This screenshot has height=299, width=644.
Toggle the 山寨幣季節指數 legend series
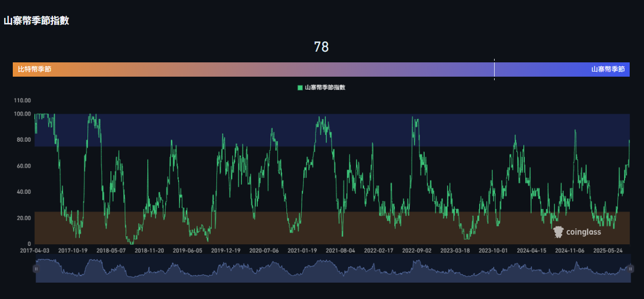coord(321,88)
